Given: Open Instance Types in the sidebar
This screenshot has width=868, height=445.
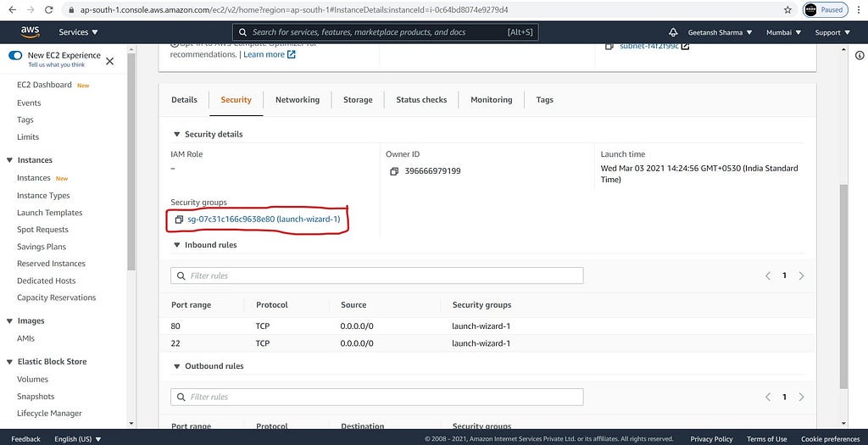Looking at the screenshot, I should pos(43,196).
